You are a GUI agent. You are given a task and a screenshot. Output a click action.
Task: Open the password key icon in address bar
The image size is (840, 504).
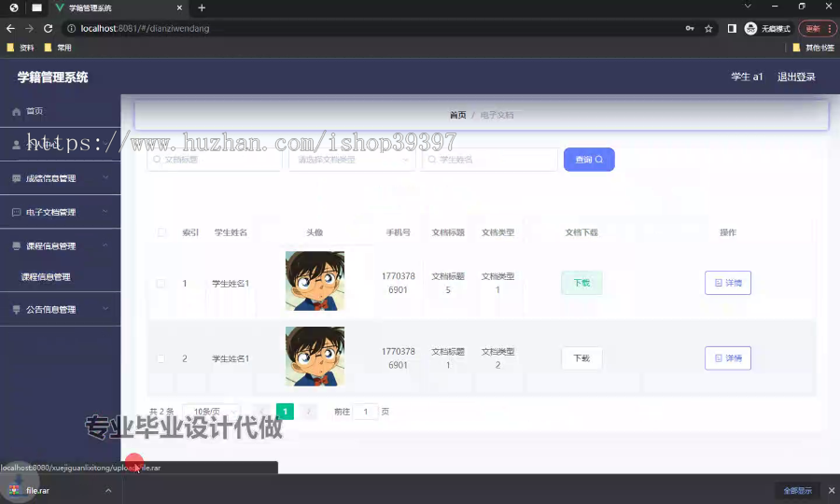[x=690, y=28]
